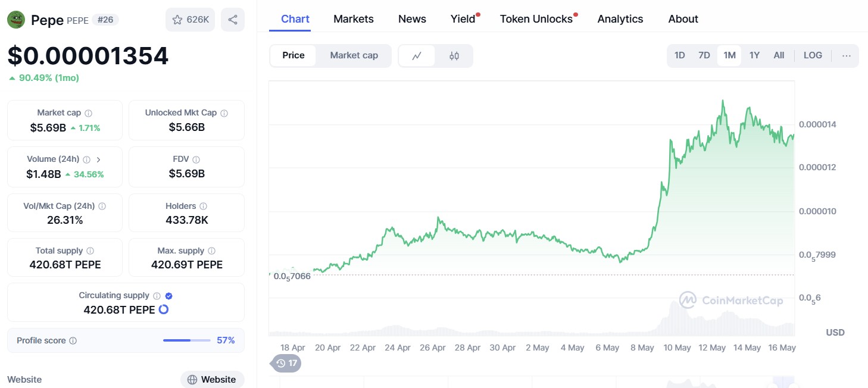Click the Market cap info tooltip icon
The height and width of the screenshot is (388, 868).
click(87, 112)
